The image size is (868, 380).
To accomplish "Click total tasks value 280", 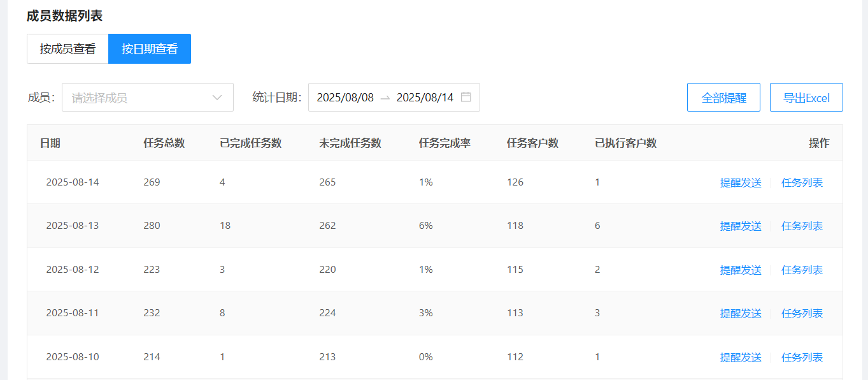I will click(152, 226).
